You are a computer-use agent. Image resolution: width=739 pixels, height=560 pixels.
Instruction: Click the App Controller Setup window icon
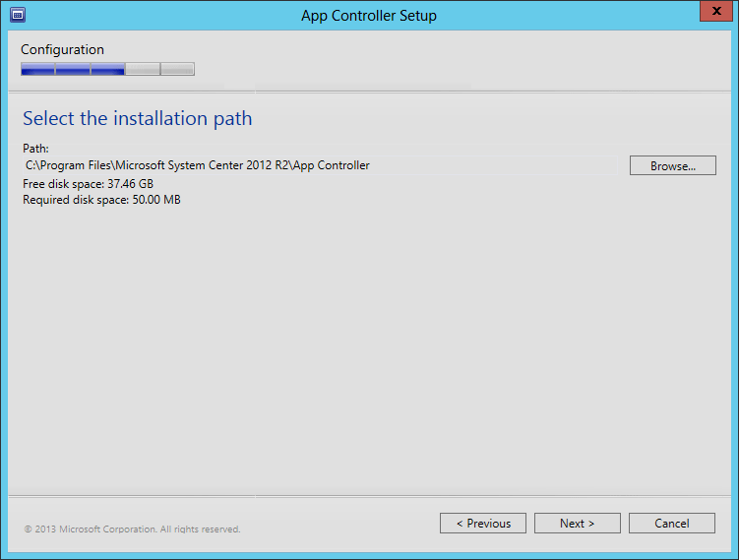(18, 15)
